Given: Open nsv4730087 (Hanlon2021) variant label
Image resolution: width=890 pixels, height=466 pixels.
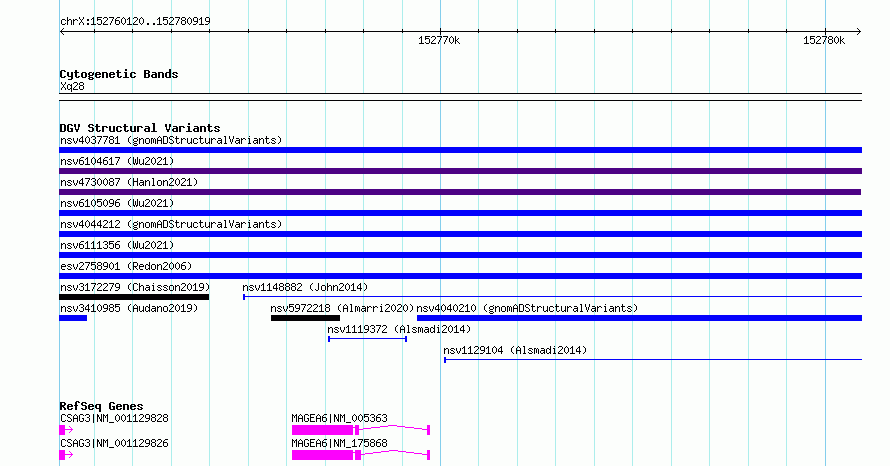Looking at the screenshot, I should pos(129,182).
